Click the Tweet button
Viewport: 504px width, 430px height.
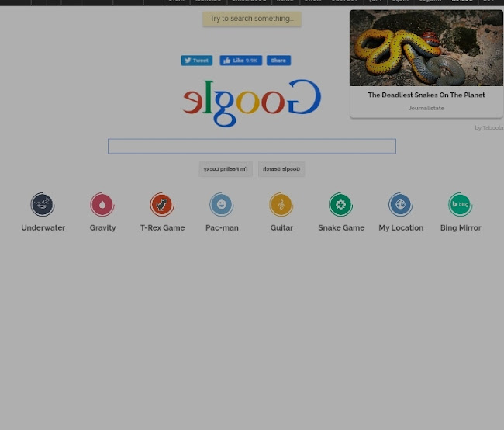[x=197, y=61]
